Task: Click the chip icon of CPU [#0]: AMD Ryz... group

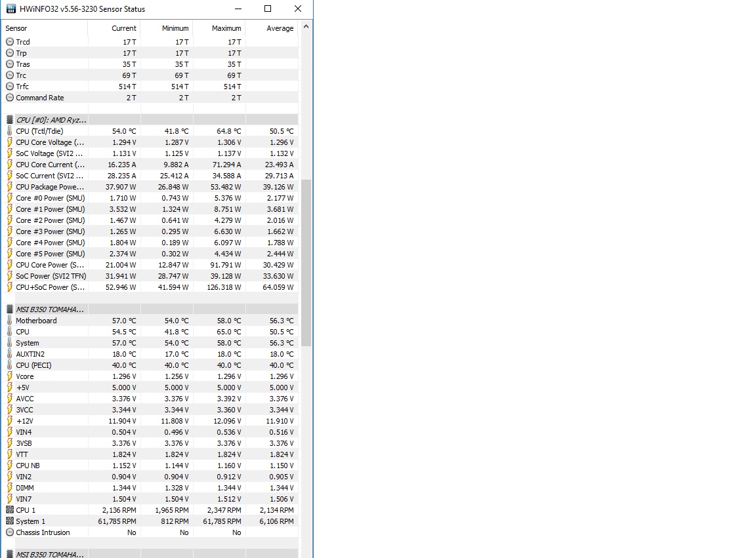Action: click(10, 119)
